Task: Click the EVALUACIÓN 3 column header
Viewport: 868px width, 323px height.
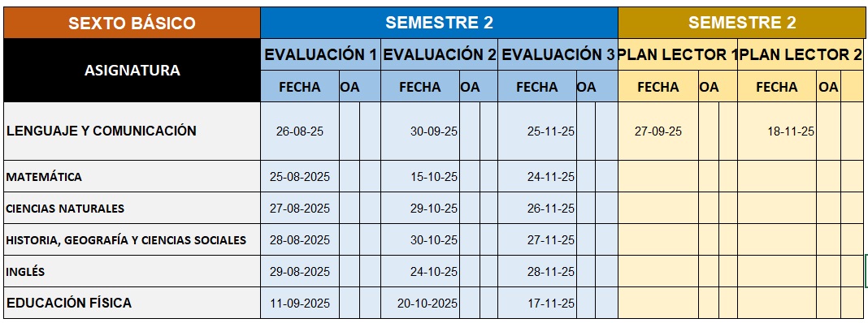Action: 558,54
